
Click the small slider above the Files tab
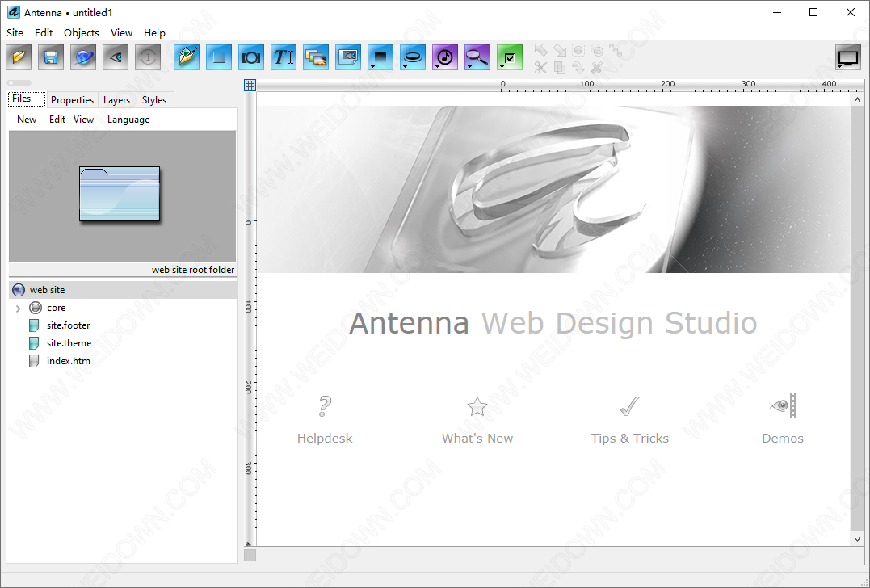[19, 82]
